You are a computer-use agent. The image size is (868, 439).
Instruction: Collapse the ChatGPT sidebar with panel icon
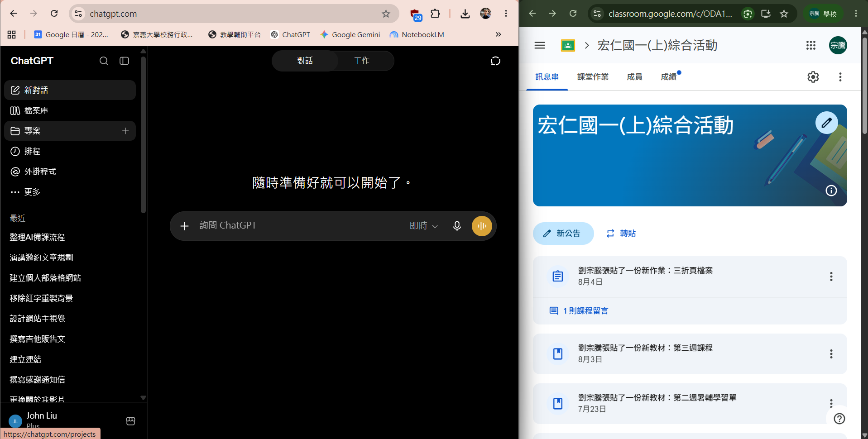click(124, 61)
